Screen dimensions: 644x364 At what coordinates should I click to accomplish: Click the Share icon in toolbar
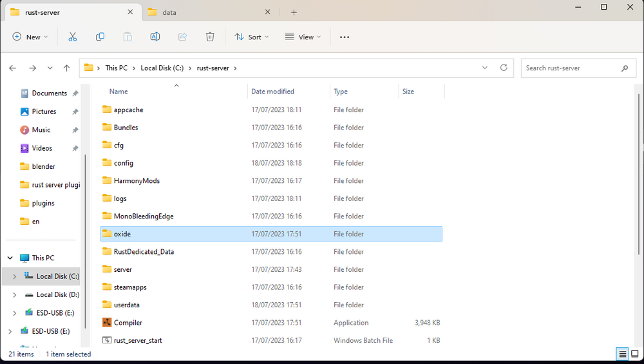coord(182,37)
